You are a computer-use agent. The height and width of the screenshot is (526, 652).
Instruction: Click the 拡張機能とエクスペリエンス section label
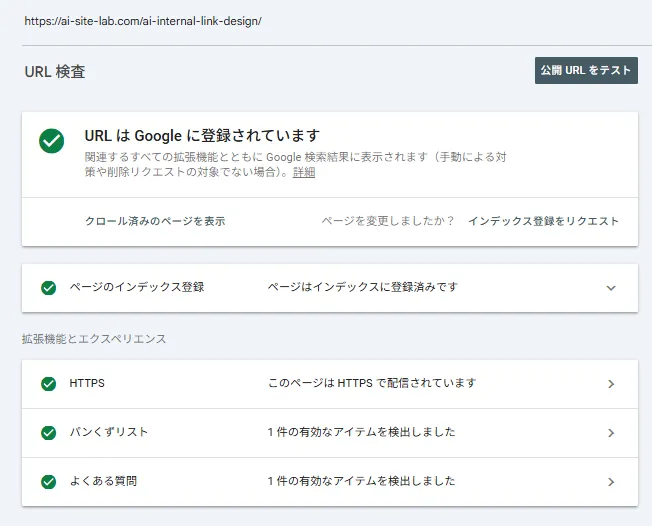pos(94,339)
